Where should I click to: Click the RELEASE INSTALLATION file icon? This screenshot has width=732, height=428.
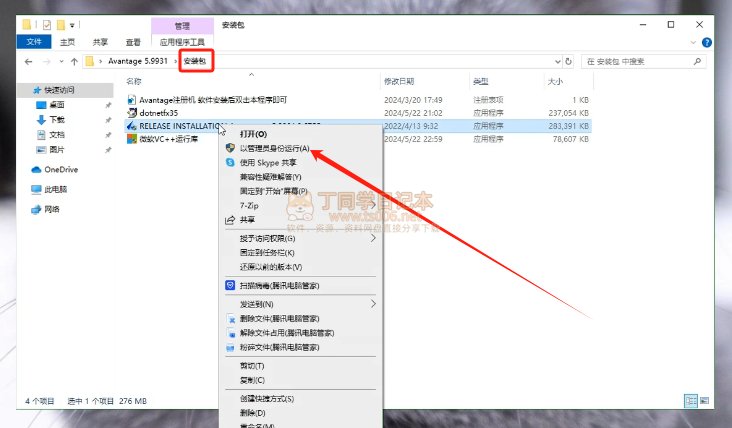tap(132, 126)
